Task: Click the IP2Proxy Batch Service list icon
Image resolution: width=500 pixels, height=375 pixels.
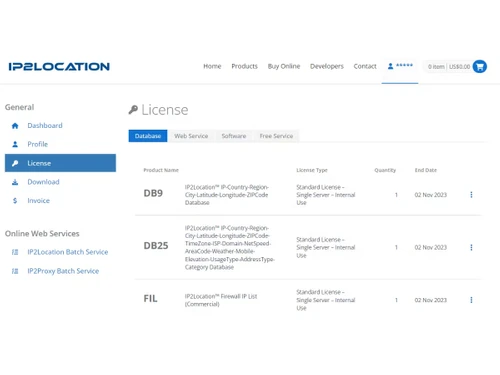Action: 15,271
